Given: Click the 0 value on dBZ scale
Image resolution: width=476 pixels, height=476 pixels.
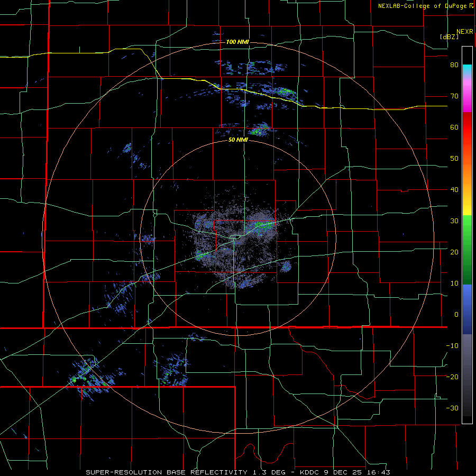Looking at the screenshot, I should click(x=456, y=315).
